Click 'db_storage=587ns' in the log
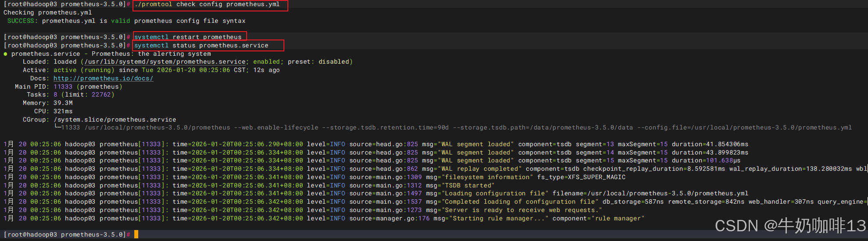Screen dimensions: 868x241 [x=633, y=201]
